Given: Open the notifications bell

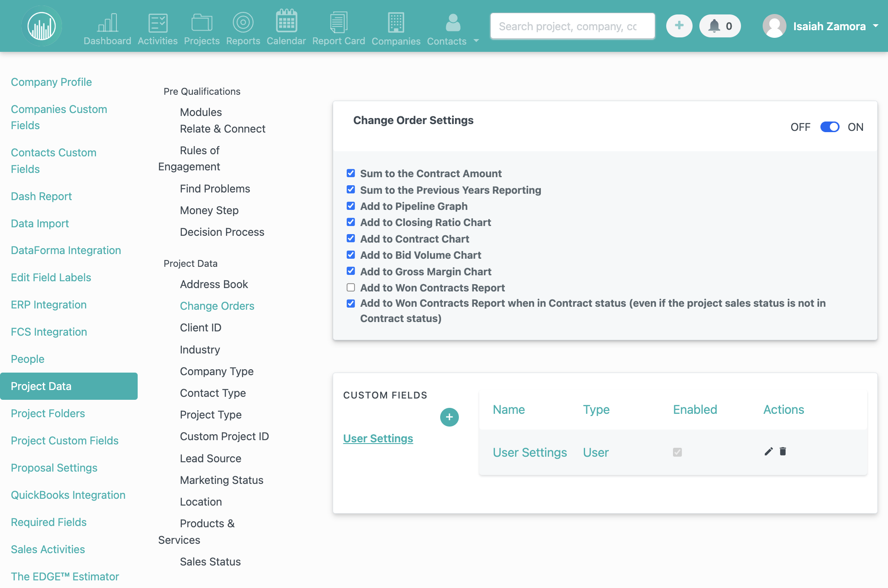Looking at the screenshot, I should 720,26.
